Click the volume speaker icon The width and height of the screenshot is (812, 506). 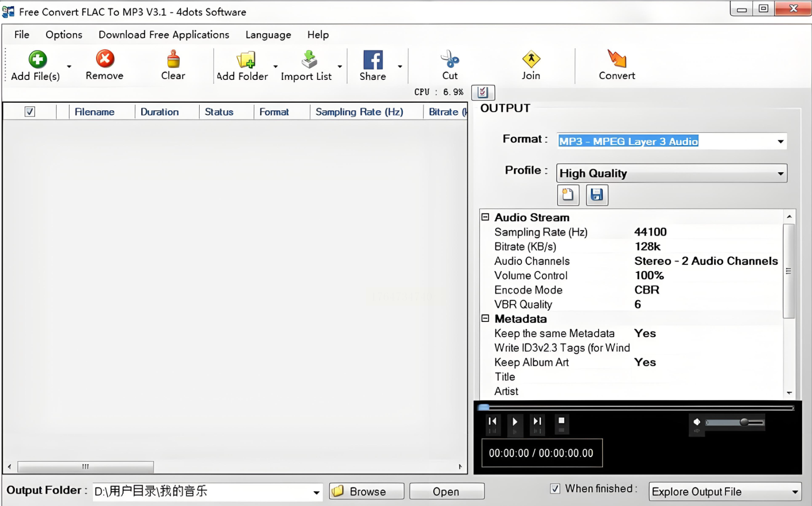tap(697, 422)
